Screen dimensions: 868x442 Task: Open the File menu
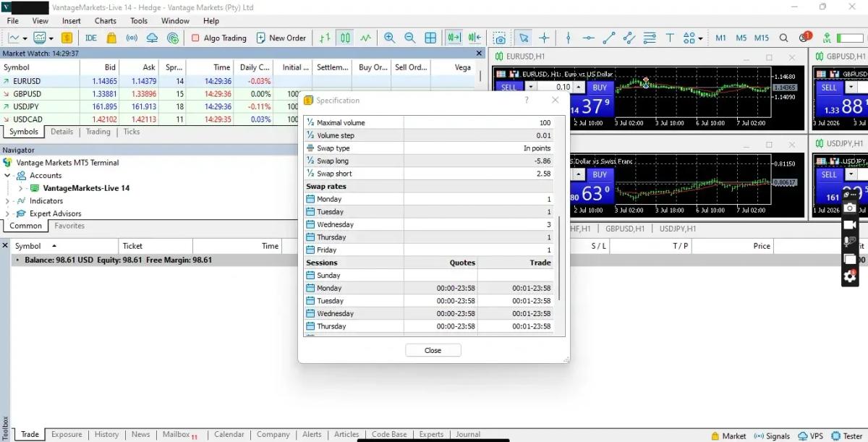click(13, 21)
